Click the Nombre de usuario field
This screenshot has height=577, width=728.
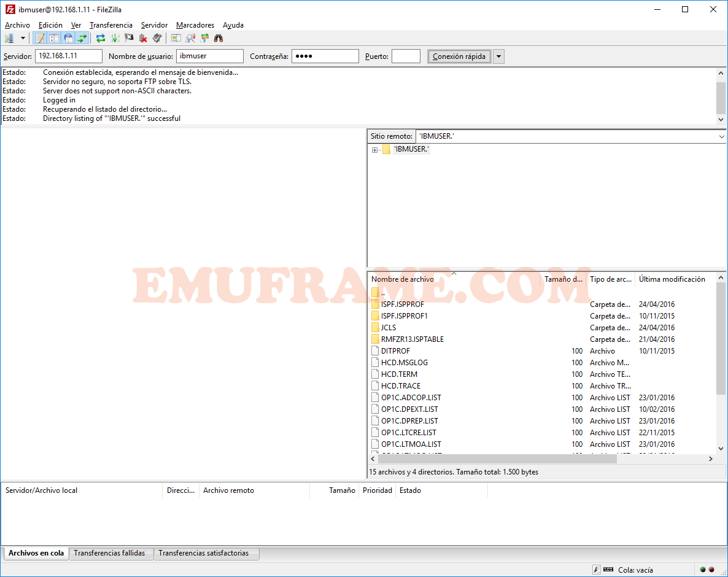(210, 56)
